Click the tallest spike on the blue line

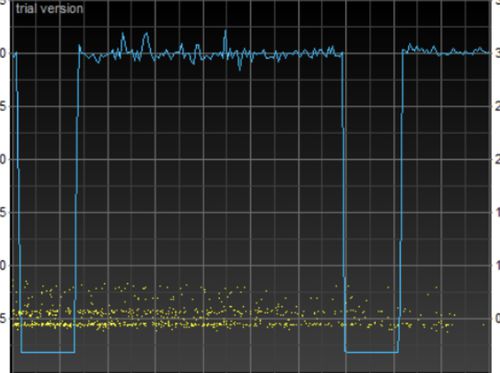[225, 42]
